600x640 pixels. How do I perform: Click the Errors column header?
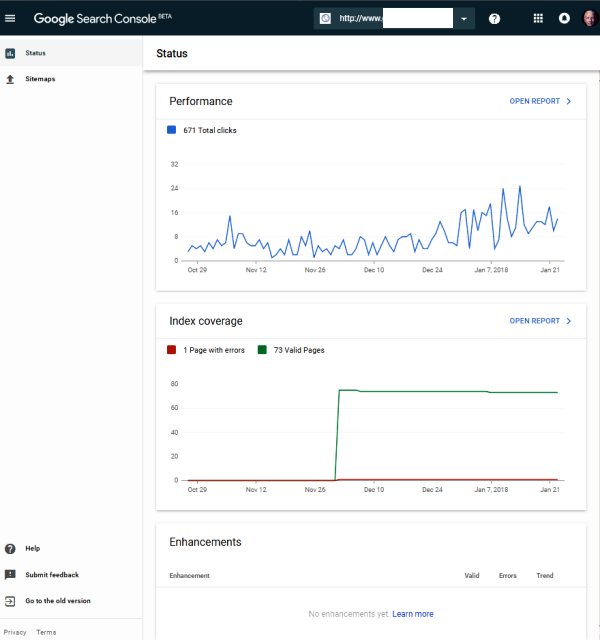click(x=507, y=576)
